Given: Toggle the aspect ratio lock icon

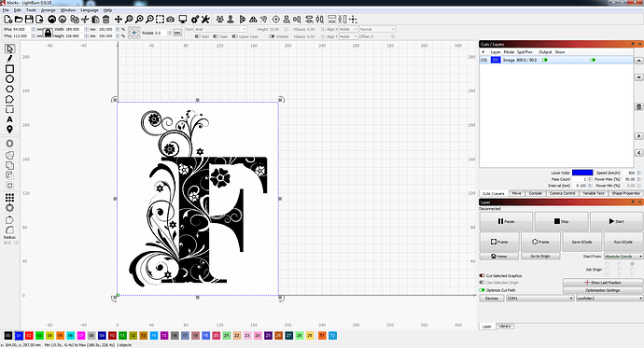Looking at the screenshot, I should [x=48, y=33].
